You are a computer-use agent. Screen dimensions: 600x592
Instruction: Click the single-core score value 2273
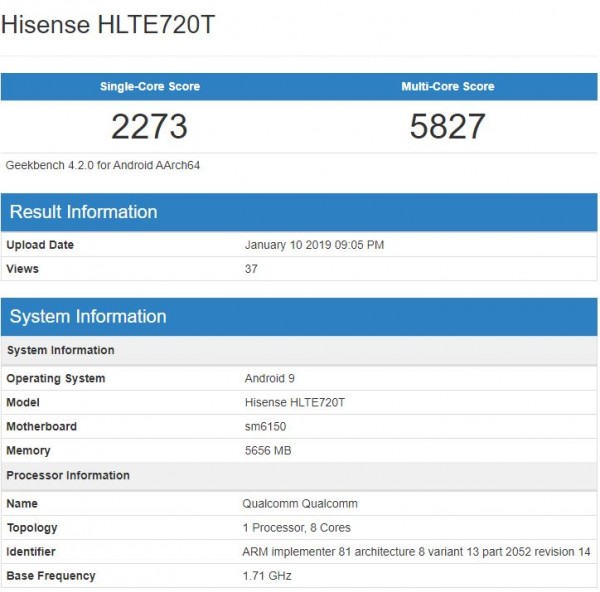[x=149, y=126]
